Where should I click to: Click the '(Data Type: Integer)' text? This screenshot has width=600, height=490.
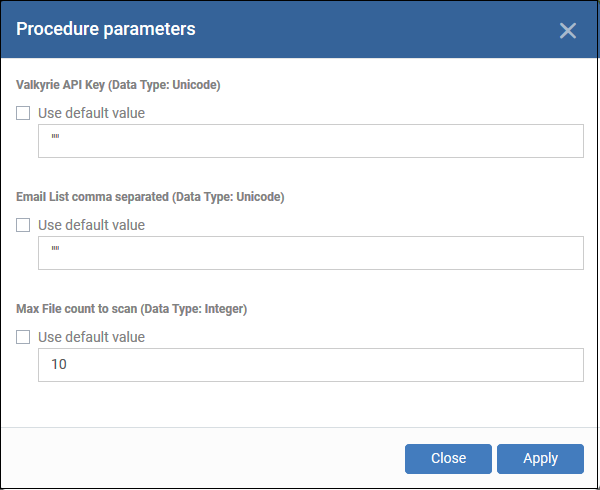point(194,309)
